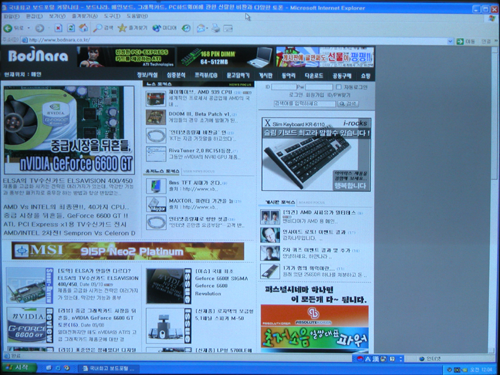Viewport: 500px width, 375px height.
Task: Click the Hanja 漢 icon in the language bar
Action: pos(376,359)
